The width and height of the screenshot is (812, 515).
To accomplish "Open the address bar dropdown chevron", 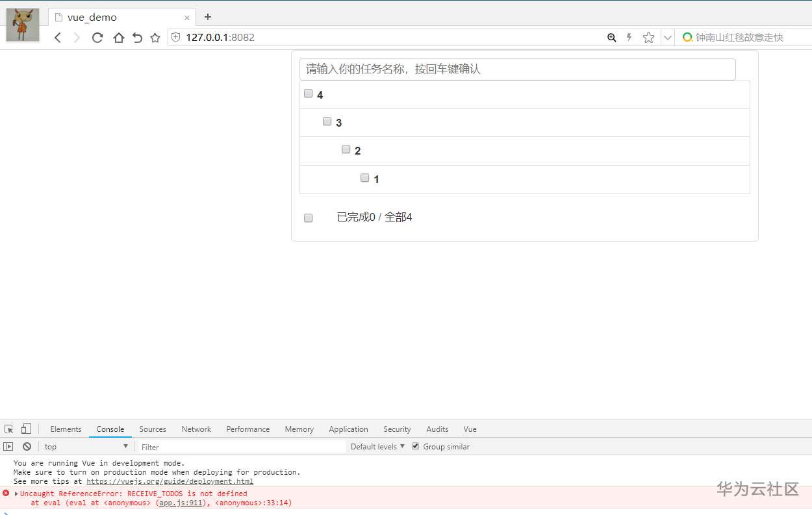I will pyautogui.click(x=668, y=38).
